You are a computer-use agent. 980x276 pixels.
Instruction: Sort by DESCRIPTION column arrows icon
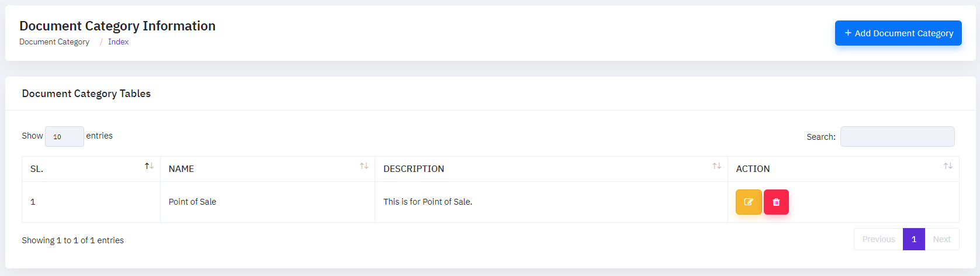coord(716,166)
